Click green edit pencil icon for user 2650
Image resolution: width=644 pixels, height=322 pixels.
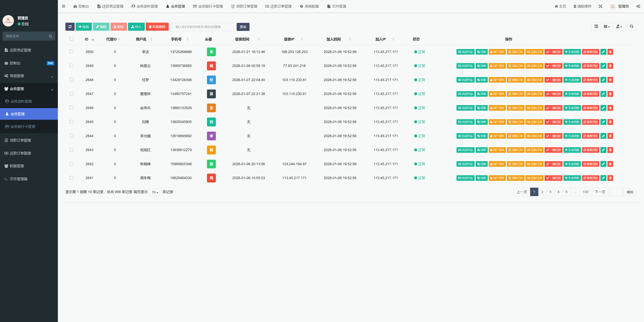[x=603, y=52]
